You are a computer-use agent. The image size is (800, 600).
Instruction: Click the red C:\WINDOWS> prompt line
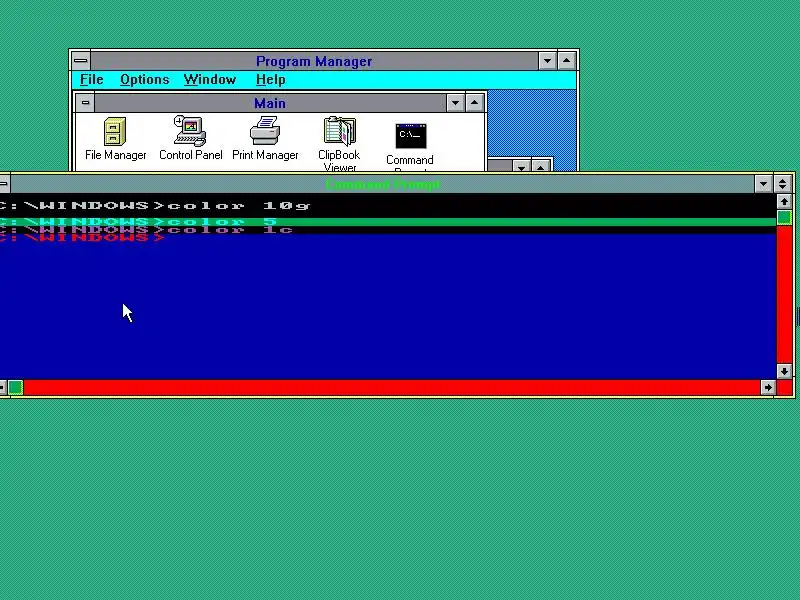pos(82,238)
